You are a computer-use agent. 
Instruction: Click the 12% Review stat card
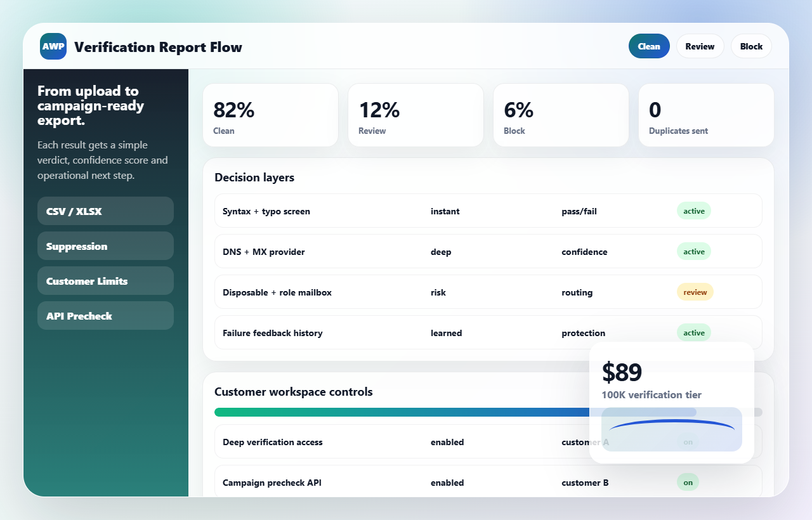(416, 115)
